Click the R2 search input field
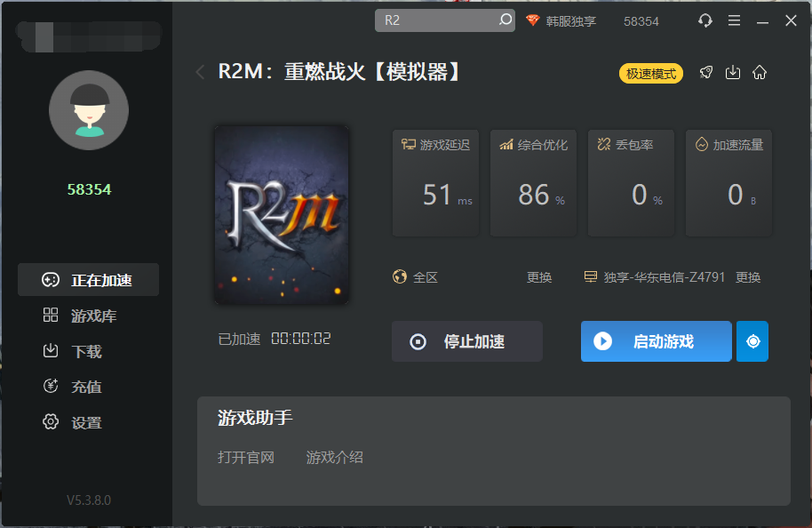 [x=444, y=20]
